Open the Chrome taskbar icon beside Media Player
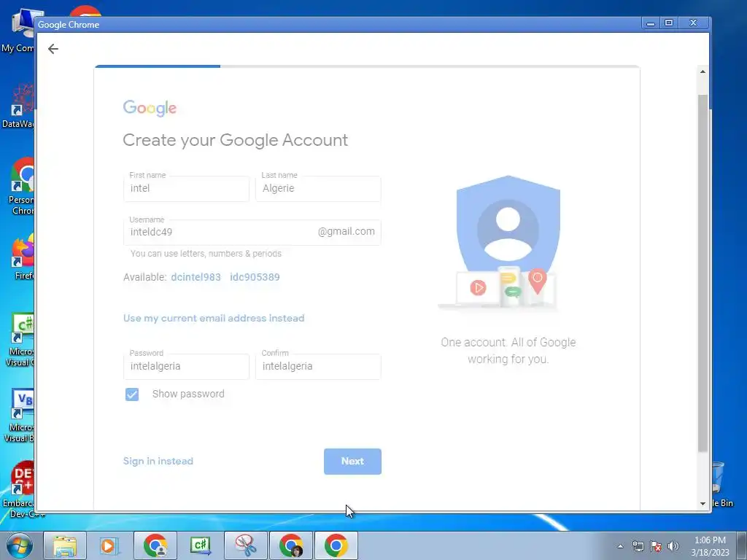This screenshot has width=747, height=560. tap(155, 545)
